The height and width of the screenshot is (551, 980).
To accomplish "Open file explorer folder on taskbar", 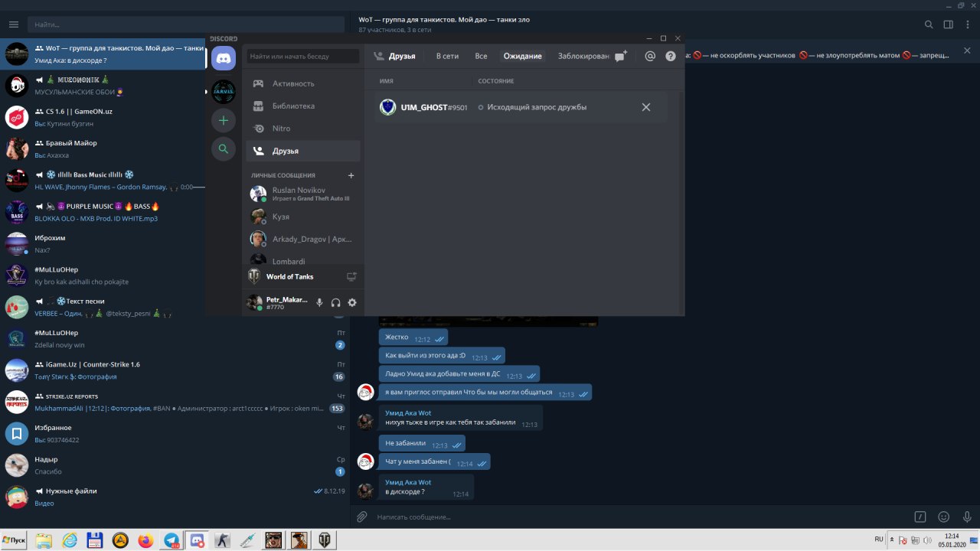I will [44, 540].
